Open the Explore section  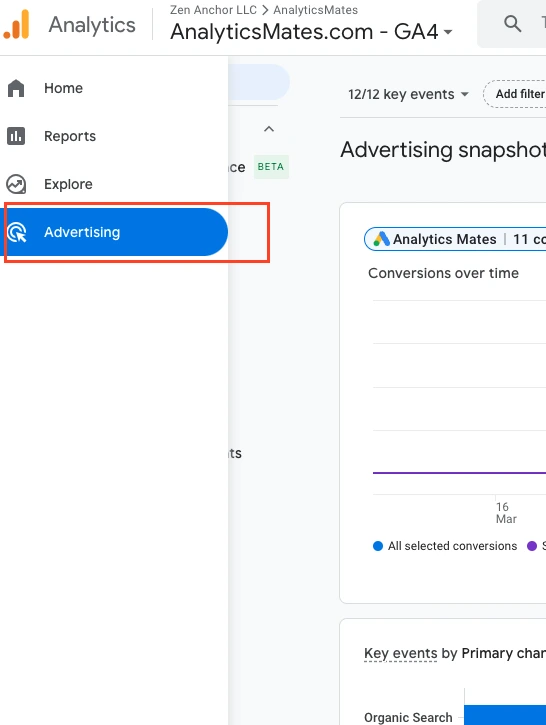(x=114, y=184)
